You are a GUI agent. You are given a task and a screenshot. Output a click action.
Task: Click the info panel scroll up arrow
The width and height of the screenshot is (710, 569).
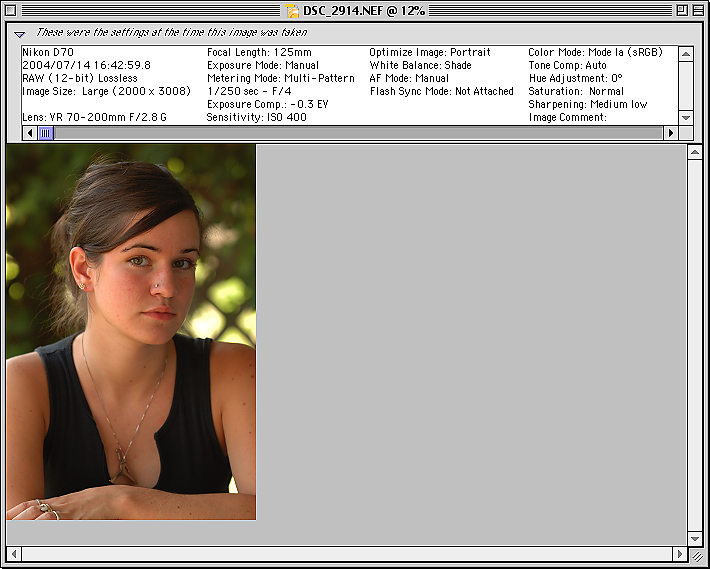click(x=686, y=54)
